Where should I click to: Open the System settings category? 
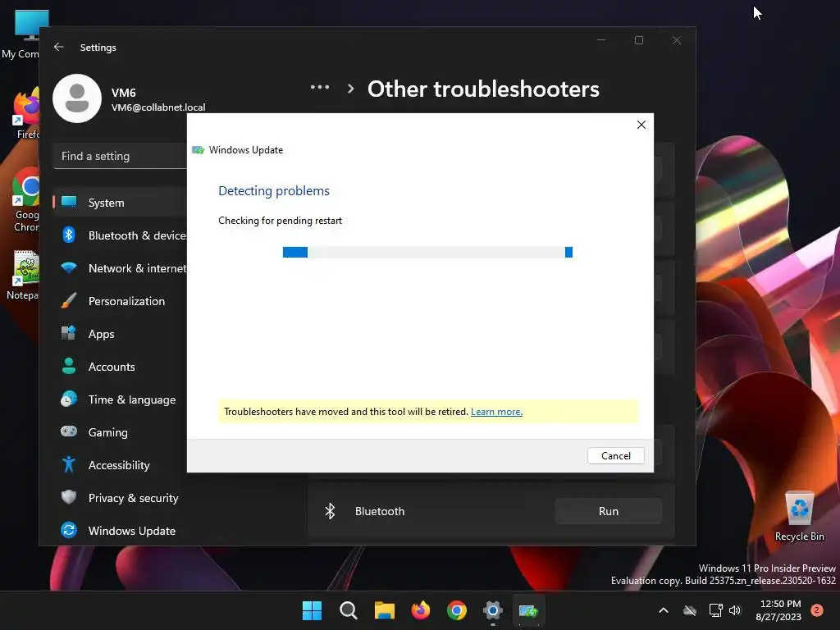point(120,203)
